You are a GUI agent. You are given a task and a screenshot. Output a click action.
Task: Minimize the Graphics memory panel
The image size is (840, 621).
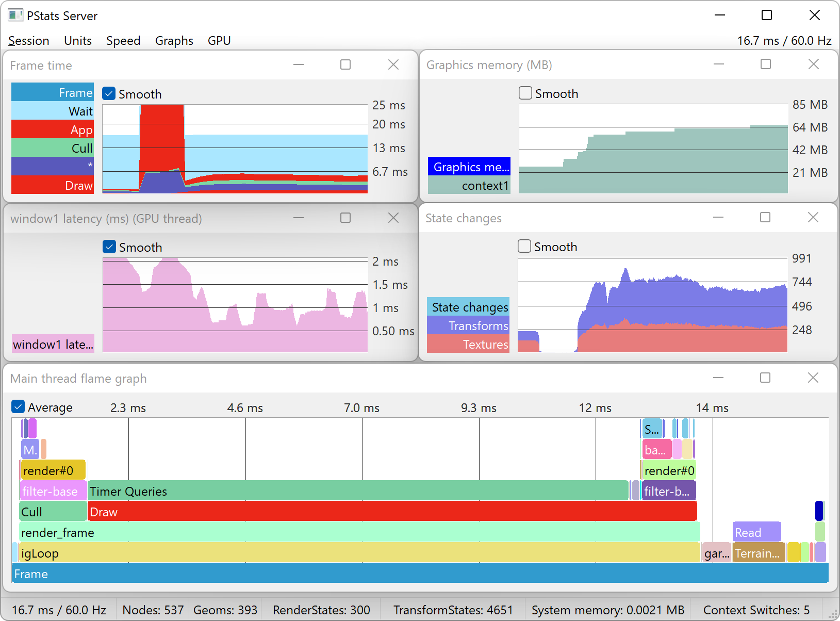[719, 64]
